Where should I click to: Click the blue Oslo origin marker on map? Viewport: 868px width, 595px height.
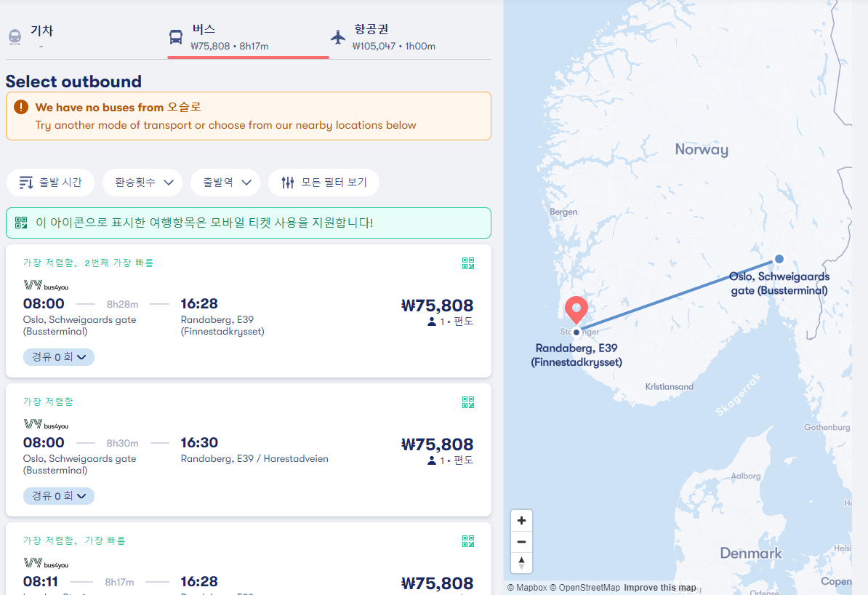click(x=779, y=259)
